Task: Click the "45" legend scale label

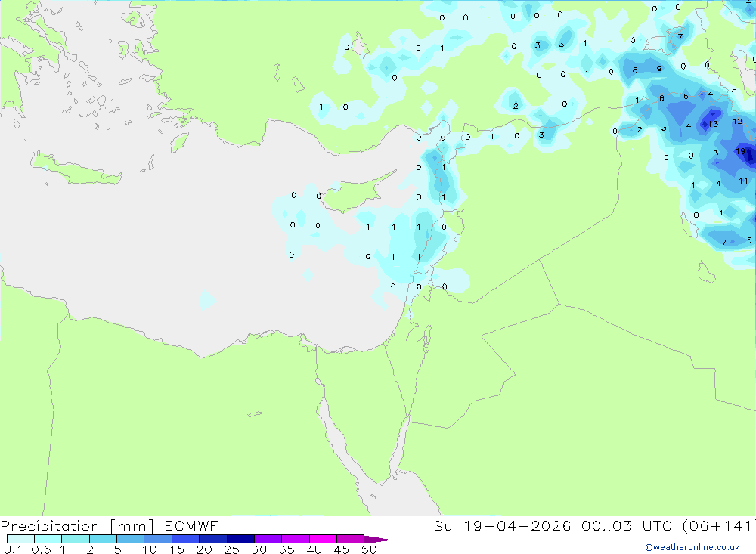Action: (x=342, y=549)
